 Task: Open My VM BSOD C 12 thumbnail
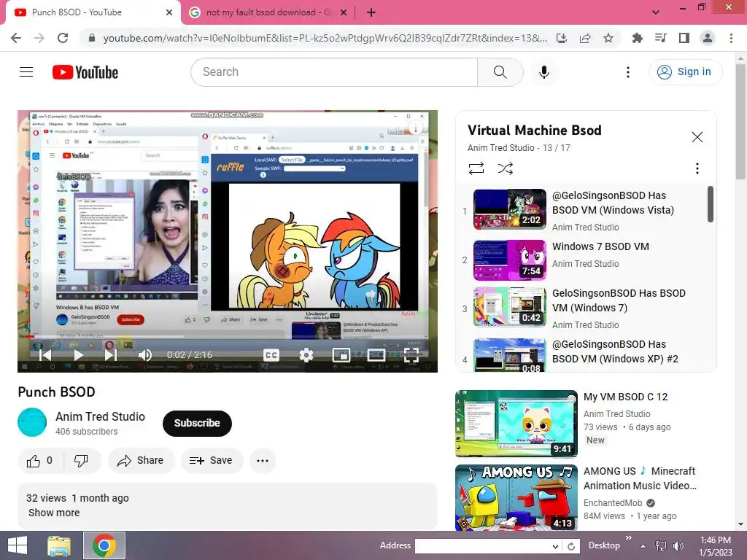click(x=516, y=424)
